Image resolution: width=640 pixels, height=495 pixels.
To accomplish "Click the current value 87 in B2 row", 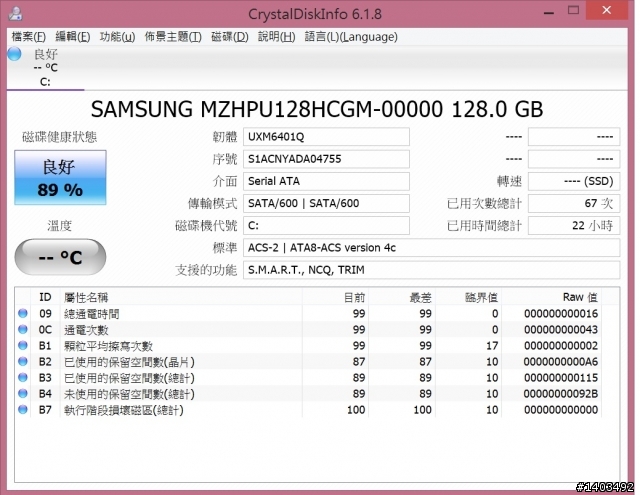I will (359, 362).
